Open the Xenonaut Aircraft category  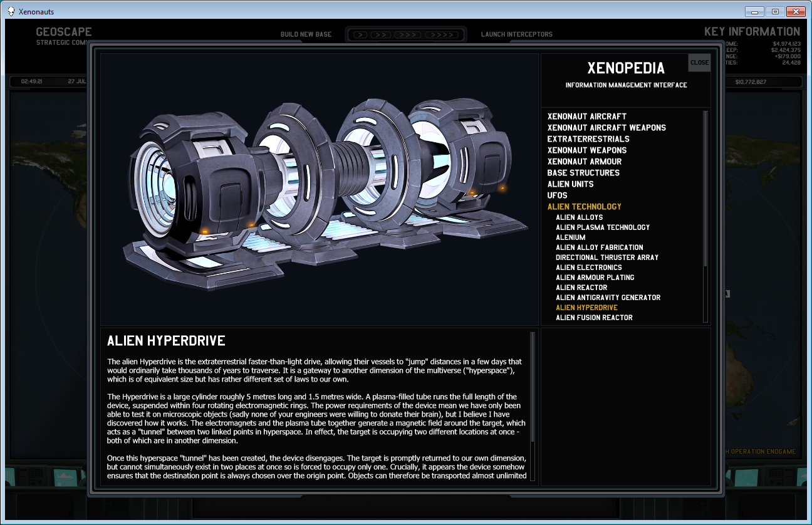pos(586,117)
